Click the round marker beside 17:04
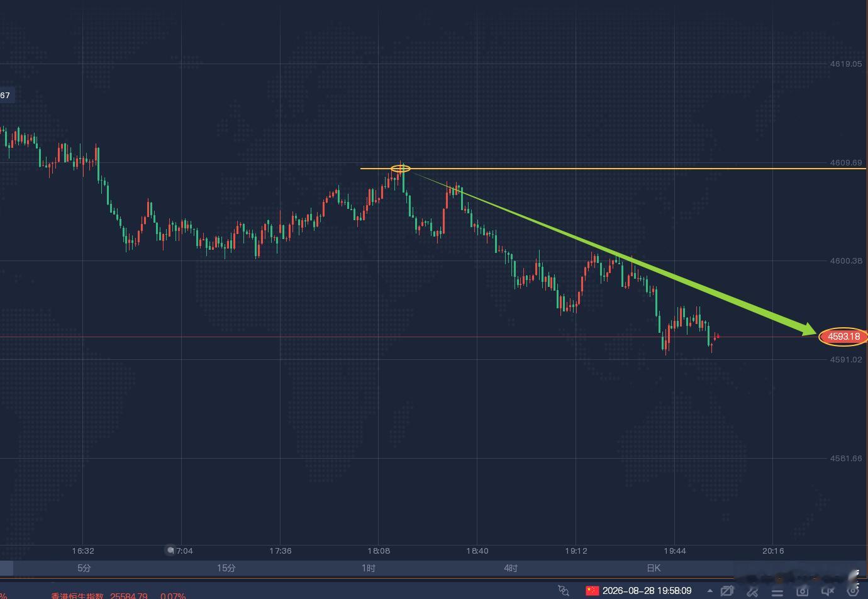This screenshot has width=868, height=599. [170, 551]
